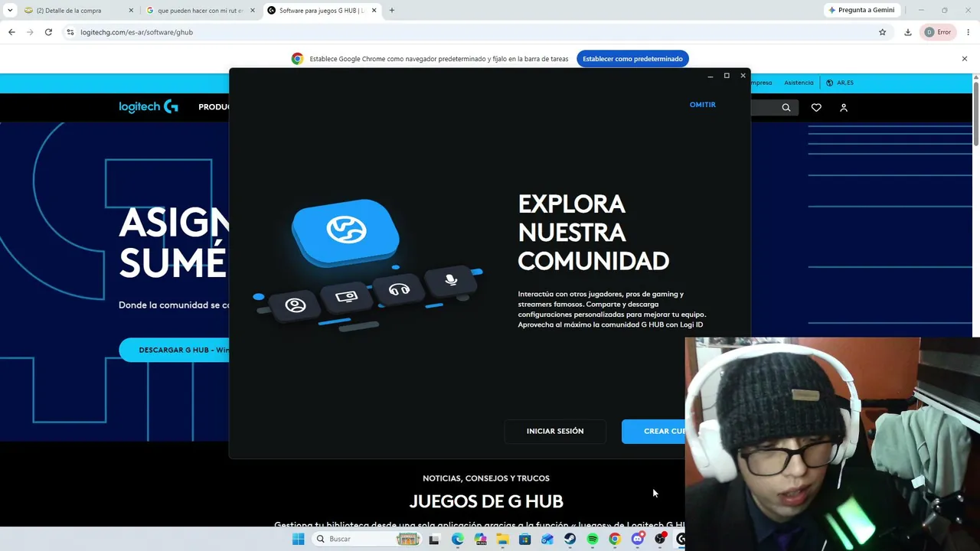The image size is (980, 551).
Task: Open the wishlist heart icon
Action: tap(816, 108)
